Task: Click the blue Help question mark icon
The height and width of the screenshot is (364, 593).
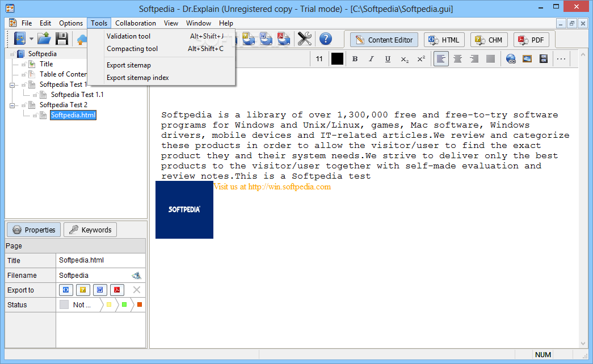Action: [x=326, y=39]
